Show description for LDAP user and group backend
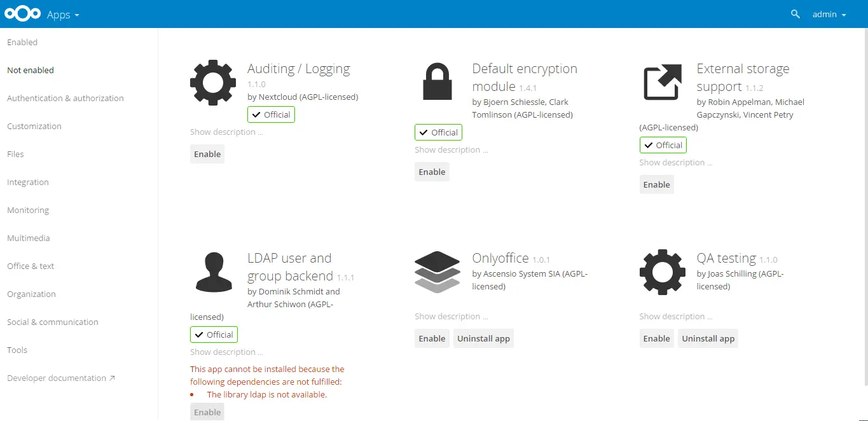 click(226, 352)
